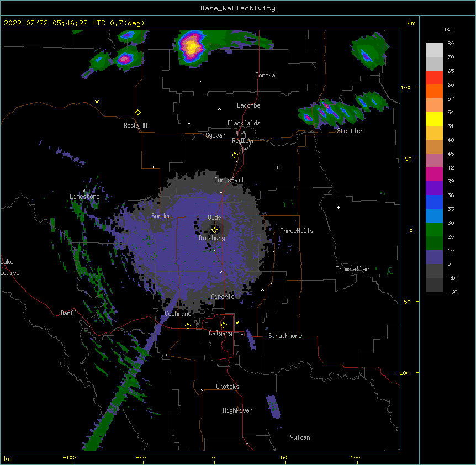Click the white plus marker north of Drumheller
The image size is (476, 465).
pos(338,207)
